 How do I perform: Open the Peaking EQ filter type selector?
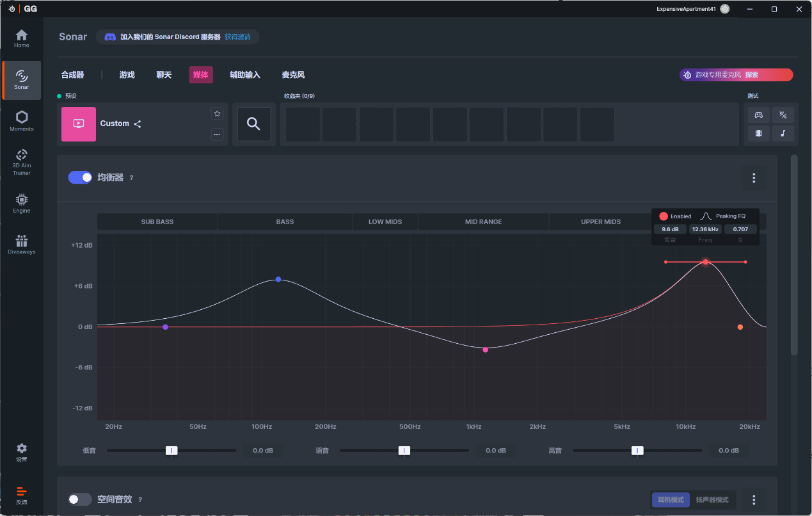point(724,216)
